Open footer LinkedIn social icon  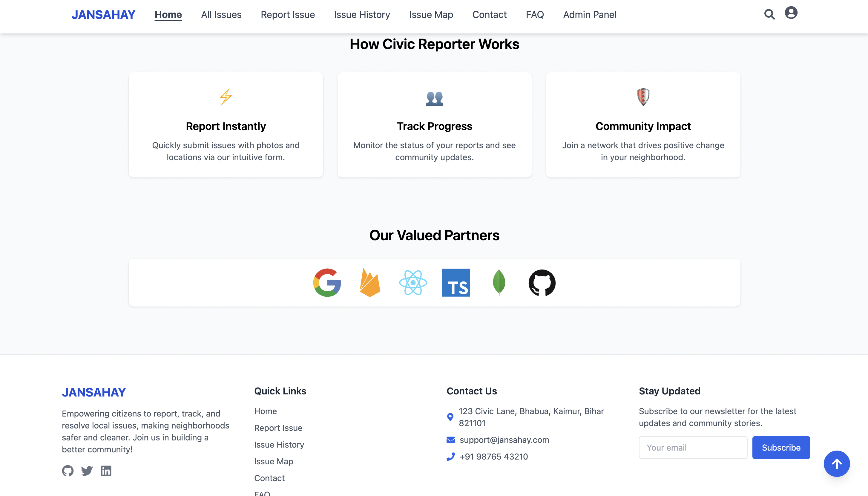tap(106, 470)
